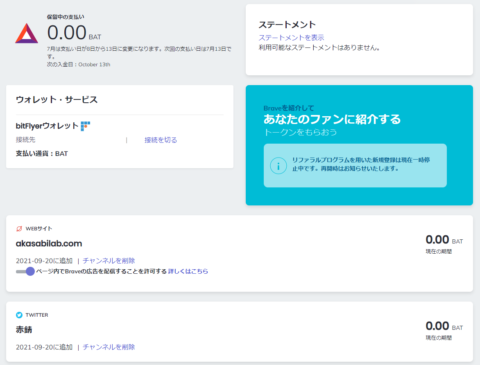The width and height of the screenshot is (480, 365).
Task: Click the Twitter bird icon
Action: pyautogui.click(x=19, y=315)
